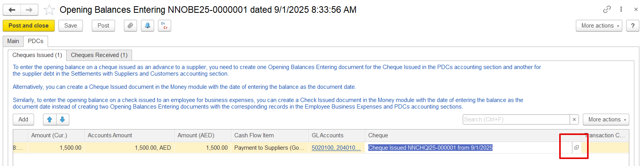
Task: Show Dr/Cr accounting entries
Action: click(165, 26)
